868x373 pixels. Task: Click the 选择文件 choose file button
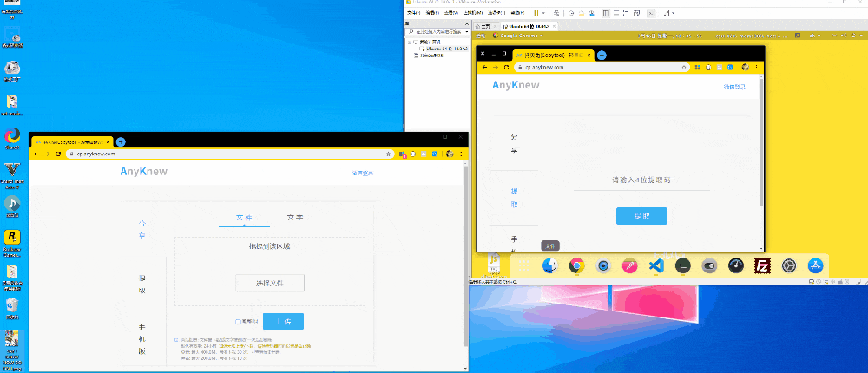click(270, 283)
